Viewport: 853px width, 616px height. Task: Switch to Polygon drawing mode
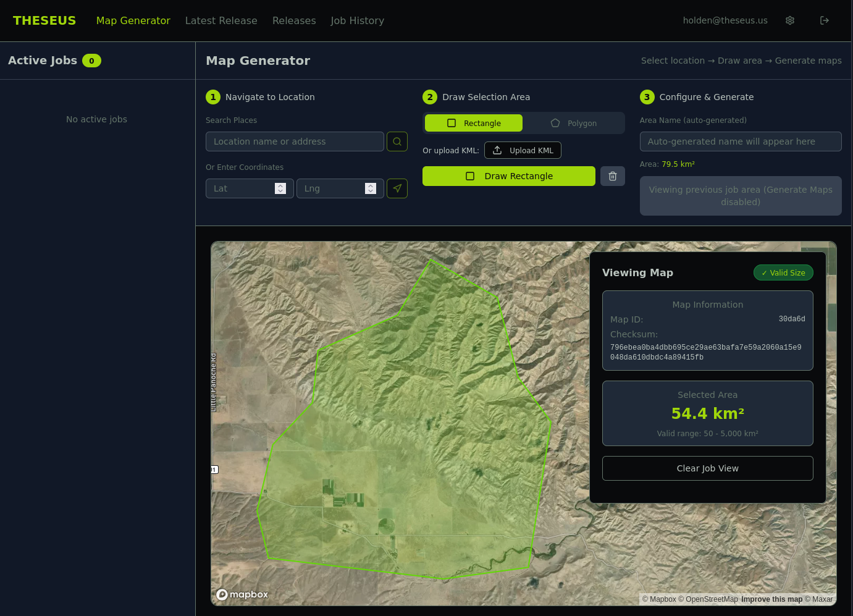pos(573,123)
